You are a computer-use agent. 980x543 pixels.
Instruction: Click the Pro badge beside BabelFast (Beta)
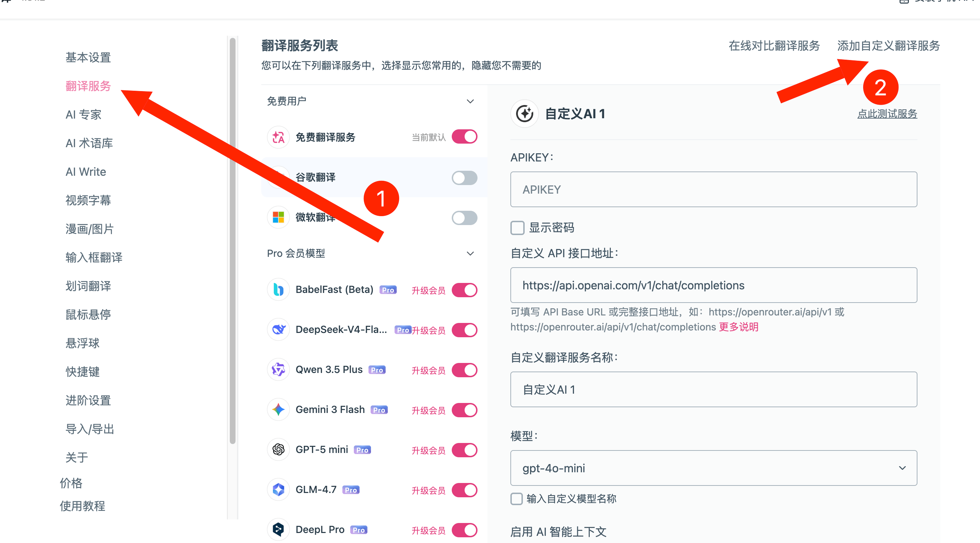(388, 290)
